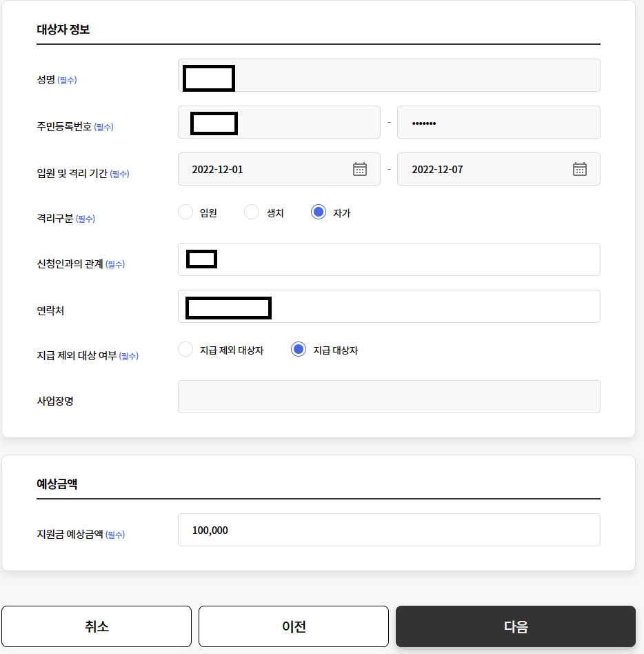
Task: Click the empty 사업장명 field
Action: [x=389, y=397]
